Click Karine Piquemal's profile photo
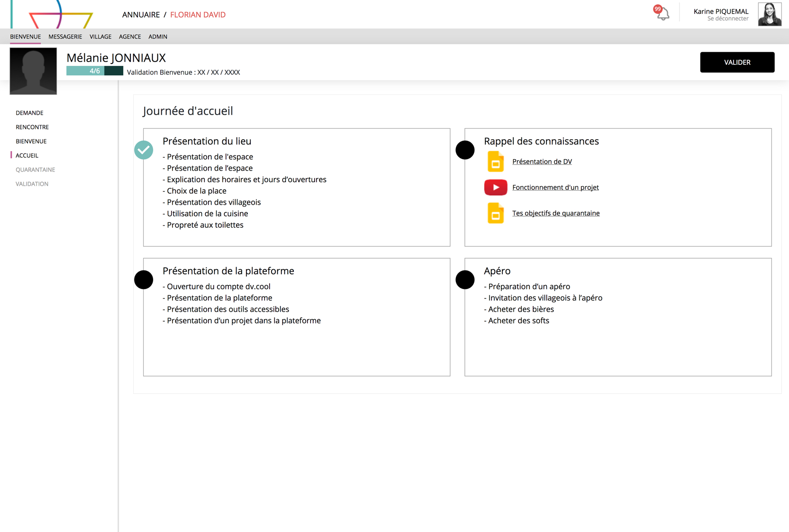The width and height of the screenshot is (789, 532). pos(769,14)
